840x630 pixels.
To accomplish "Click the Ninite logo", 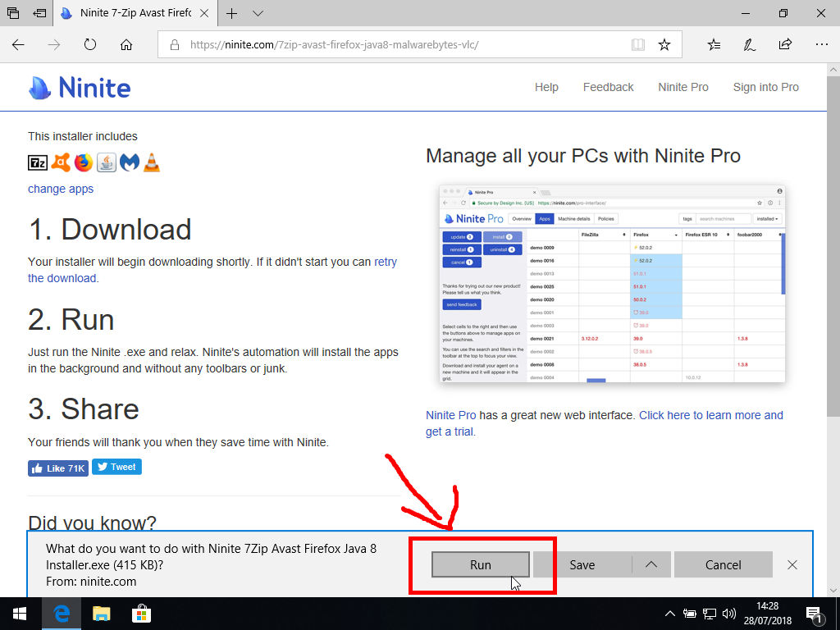I will [x=80, y=88].
